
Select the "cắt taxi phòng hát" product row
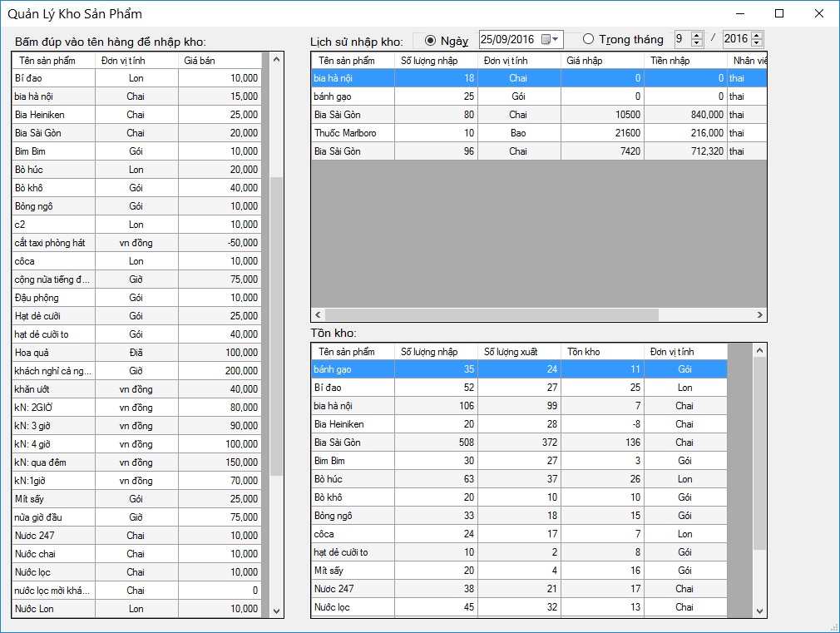pos(136,243)
